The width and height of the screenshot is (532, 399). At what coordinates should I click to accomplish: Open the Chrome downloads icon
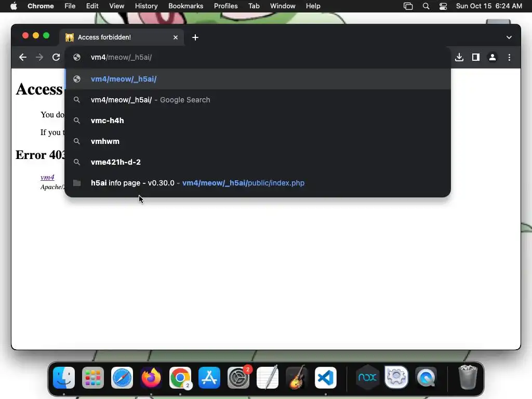(459, 57)
